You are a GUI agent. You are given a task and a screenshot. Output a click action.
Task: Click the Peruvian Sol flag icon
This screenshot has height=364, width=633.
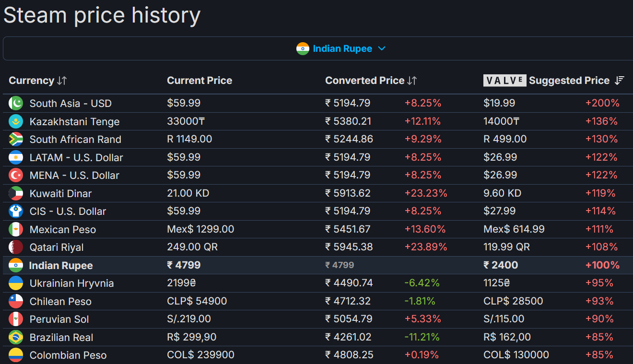click(x=16, y=319)
